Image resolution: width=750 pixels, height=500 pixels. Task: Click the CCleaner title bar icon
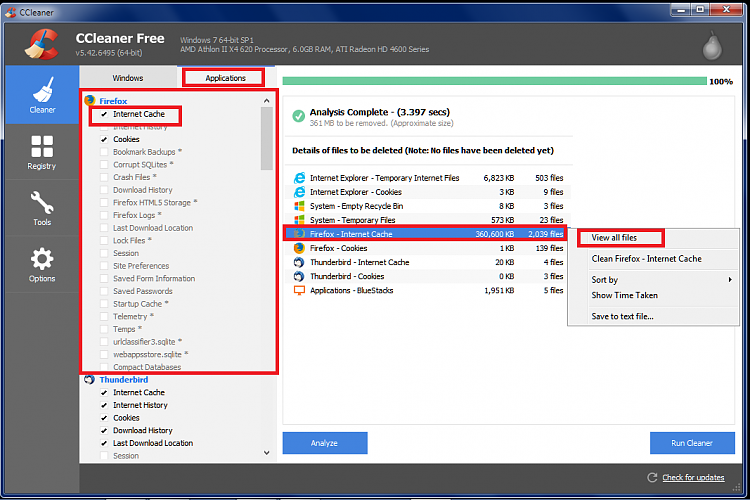(x=11, y=12)
